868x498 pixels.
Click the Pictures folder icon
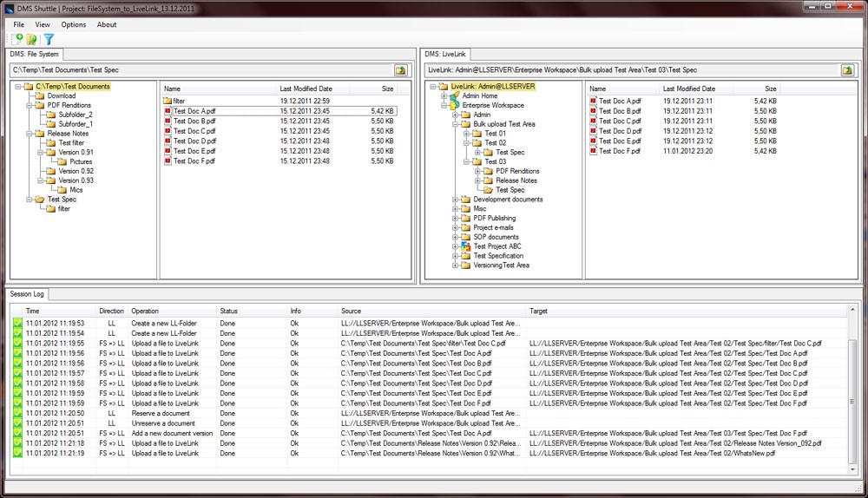pos(62,161)
